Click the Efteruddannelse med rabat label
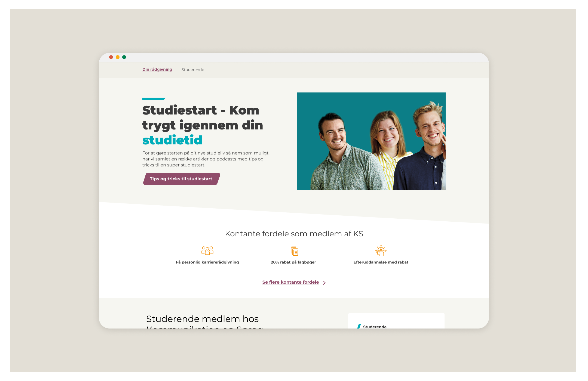The width and height of the screenshot is (588, 381). point(381,262)
